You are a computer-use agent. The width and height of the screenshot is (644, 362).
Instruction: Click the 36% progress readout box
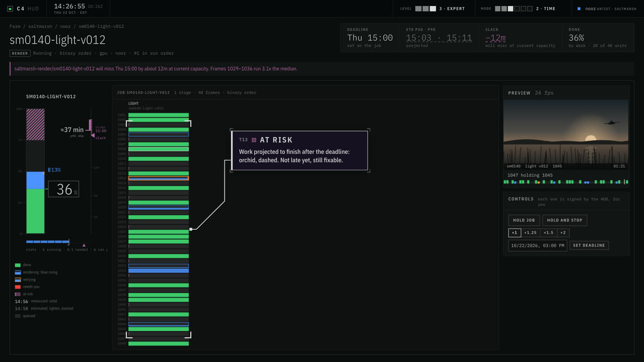click(64, 189)
